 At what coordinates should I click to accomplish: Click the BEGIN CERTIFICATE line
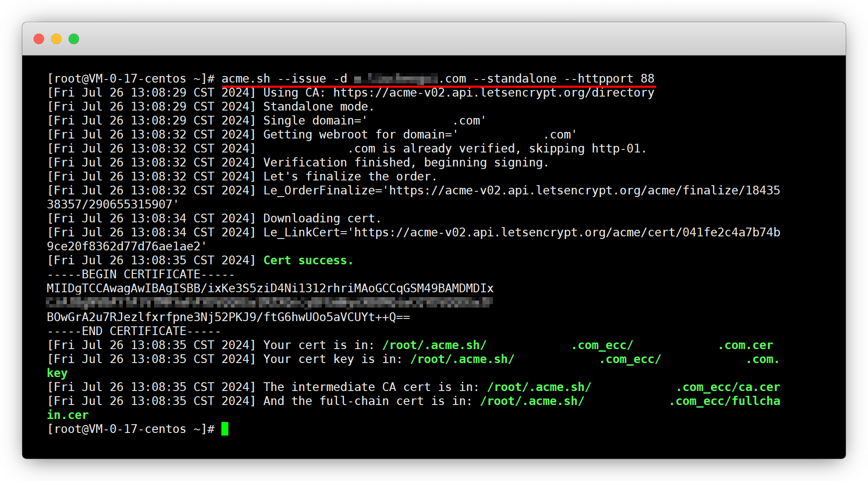point(141,274)
